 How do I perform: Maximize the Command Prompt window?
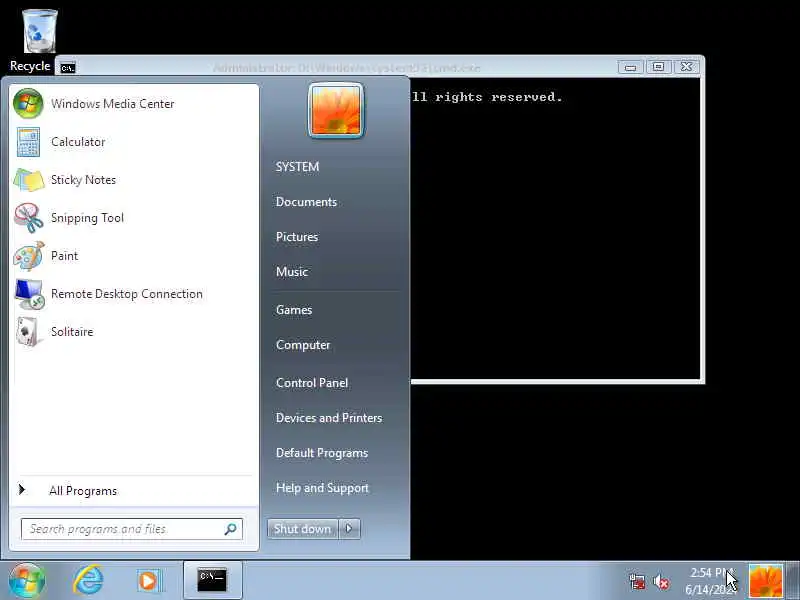659,67
